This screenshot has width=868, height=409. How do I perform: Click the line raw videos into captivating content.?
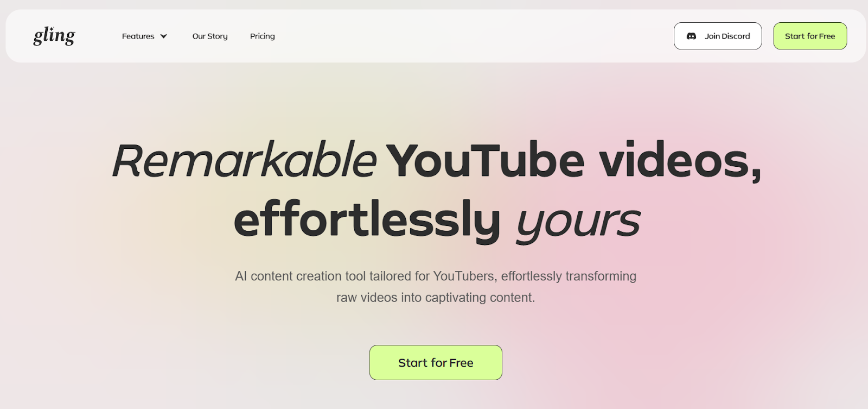(436, 298)
